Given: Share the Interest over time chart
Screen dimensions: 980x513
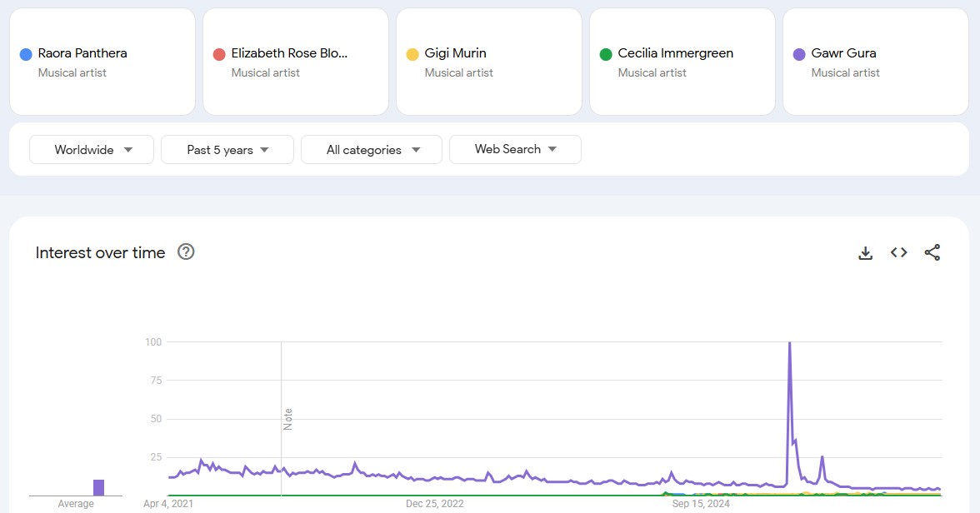Looking at the screenshot, I should pos(932,252).
